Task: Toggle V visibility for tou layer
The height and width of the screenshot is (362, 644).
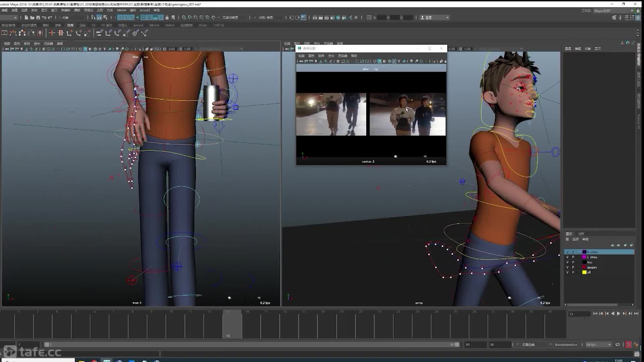Action: click(x=568, y=262)
